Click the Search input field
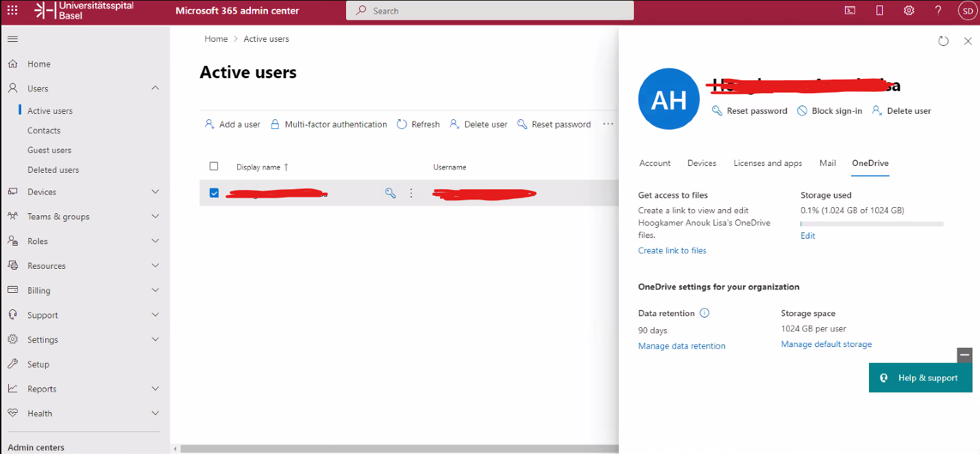Screen dimensions: 980x454 click(490, 10)
